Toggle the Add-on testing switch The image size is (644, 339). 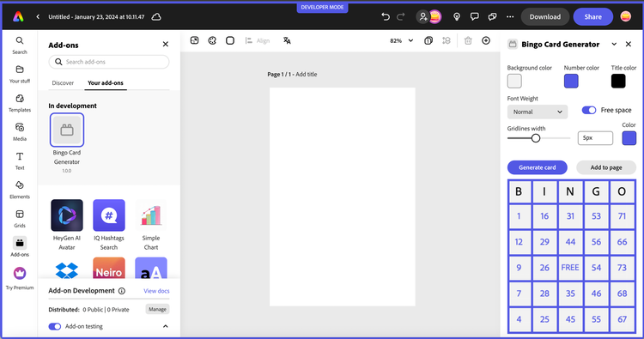(x=55, y=326)
